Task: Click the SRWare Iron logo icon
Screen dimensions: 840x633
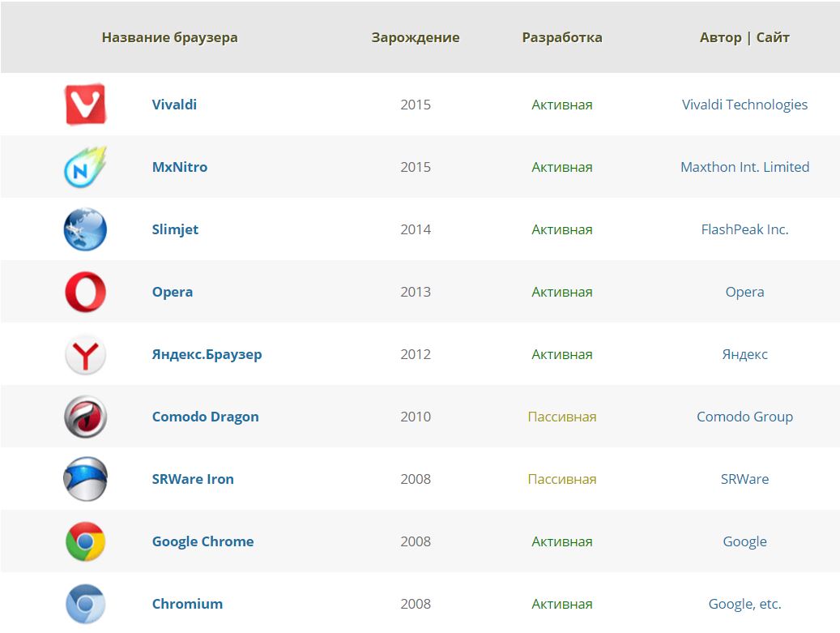Action: [x=85, y=479]
